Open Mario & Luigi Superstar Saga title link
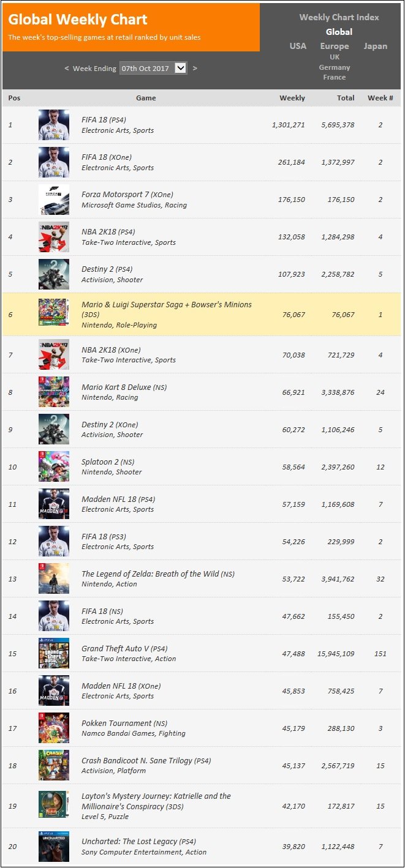The height and width of the screenshot is (868, 405). click(167, 309)
